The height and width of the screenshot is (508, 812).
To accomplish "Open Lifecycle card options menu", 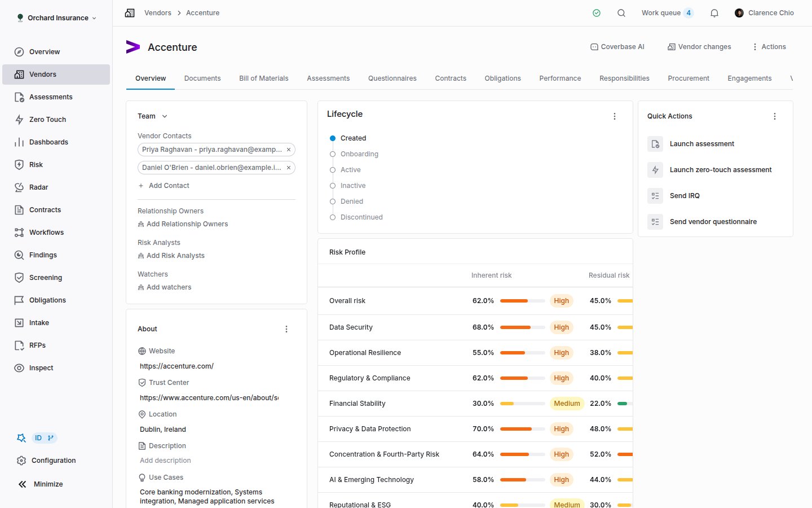I will click(x=615, y=116).
